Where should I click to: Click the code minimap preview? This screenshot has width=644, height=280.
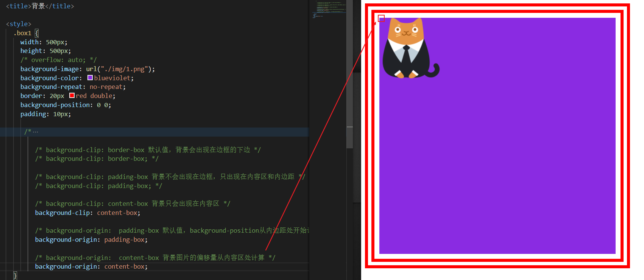click(x=329, y=9)
